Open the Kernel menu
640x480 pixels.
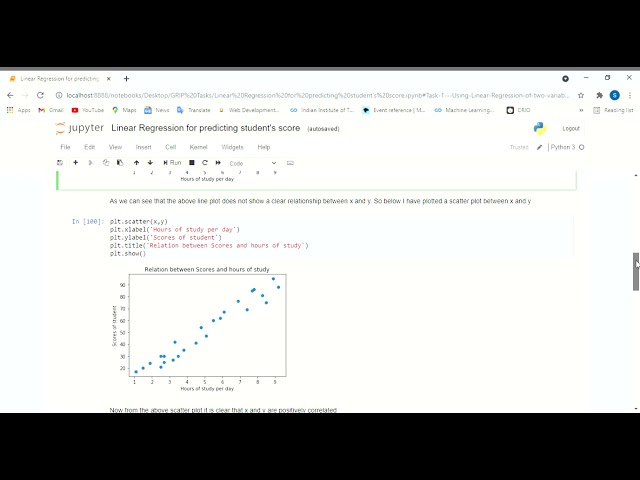click(198, 147)
